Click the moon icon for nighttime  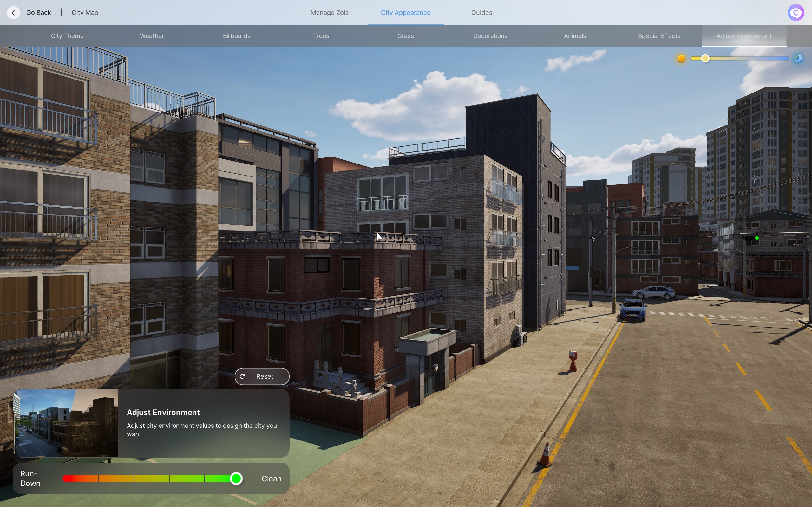(x=798, y=58)
